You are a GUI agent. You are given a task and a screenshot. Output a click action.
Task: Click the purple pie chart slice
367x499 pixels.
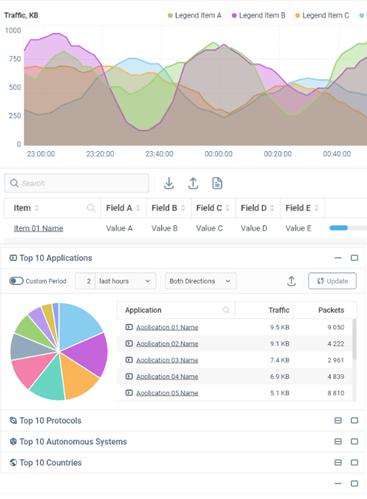click(x=86, y=354)
